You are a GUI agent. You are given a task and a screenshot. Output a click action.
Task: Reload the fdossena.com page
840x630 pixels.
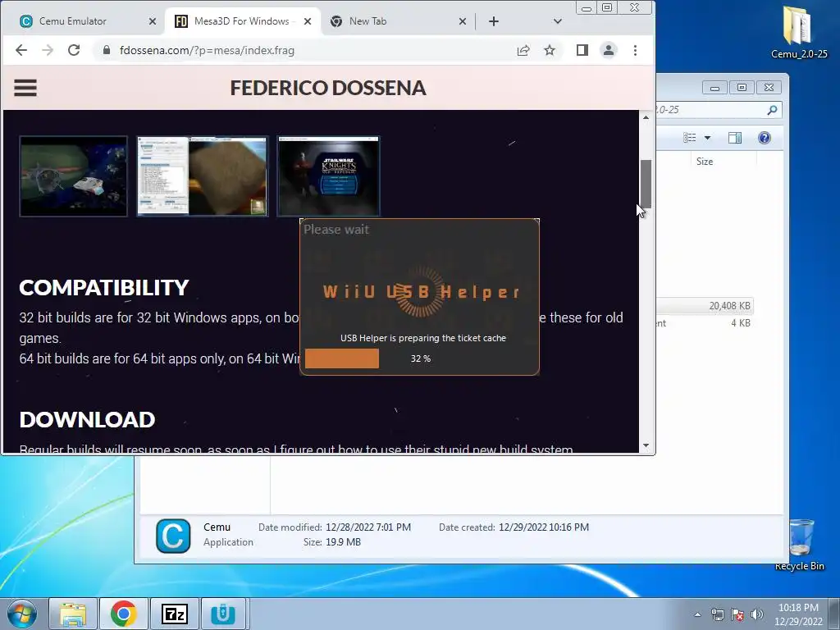click(74, 50)
